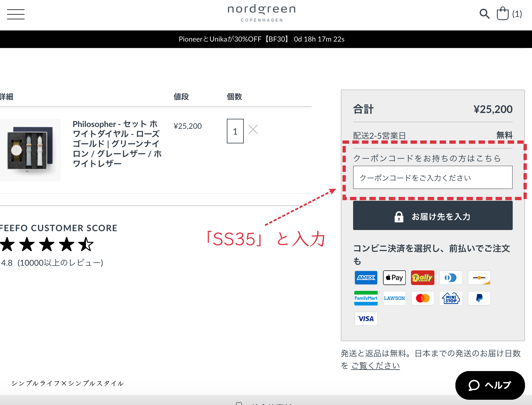Click the 合計 label
Image resolution: width=532 pixels, height=405 pixels.
pos(363,109)
